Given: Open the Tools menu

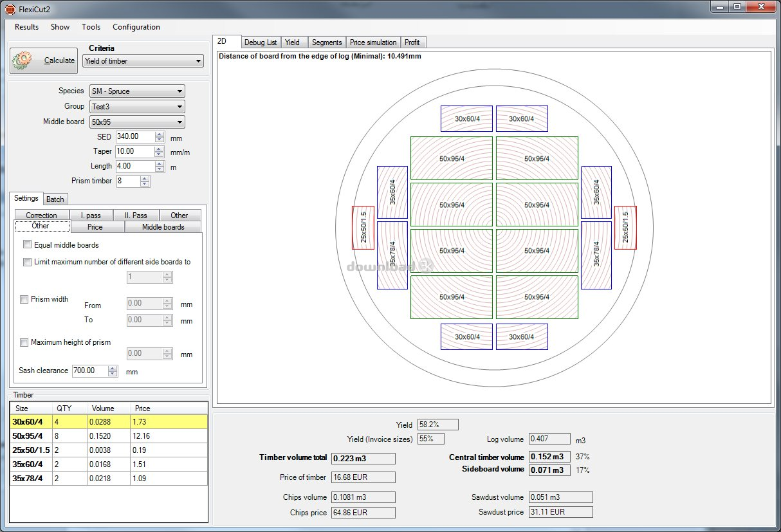Looking at the screenshot, I should [x=91, y=27].
